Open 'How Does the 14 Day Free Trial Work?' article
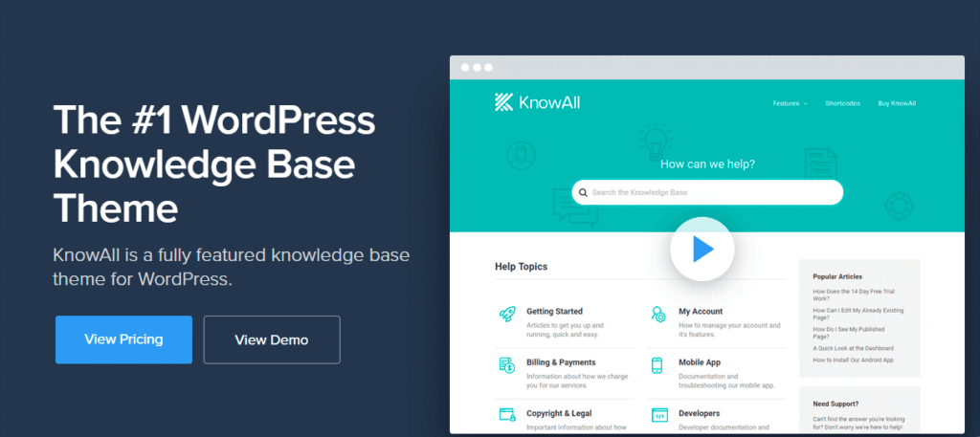Image resolution: width=980 pixels, height=437 pixels. (854, 295)
